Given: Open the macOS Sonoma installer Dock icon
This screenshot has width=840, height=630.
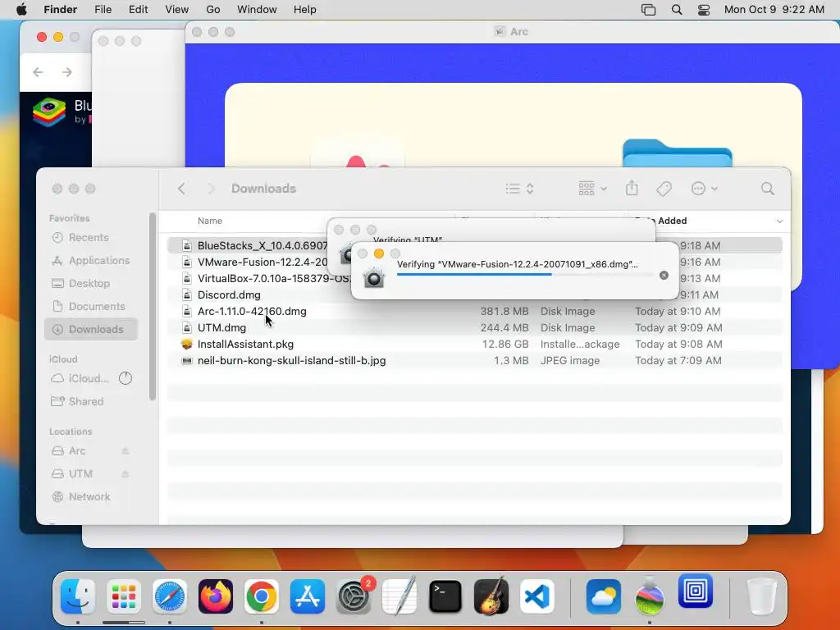Looking at the screenshot, I should (x=650, y=596).
